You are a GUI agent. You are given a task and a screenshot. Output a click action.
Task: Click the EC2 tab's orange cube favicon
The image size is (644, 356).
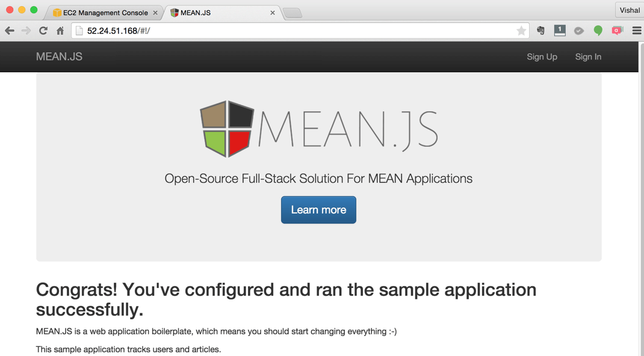[57, 13]
